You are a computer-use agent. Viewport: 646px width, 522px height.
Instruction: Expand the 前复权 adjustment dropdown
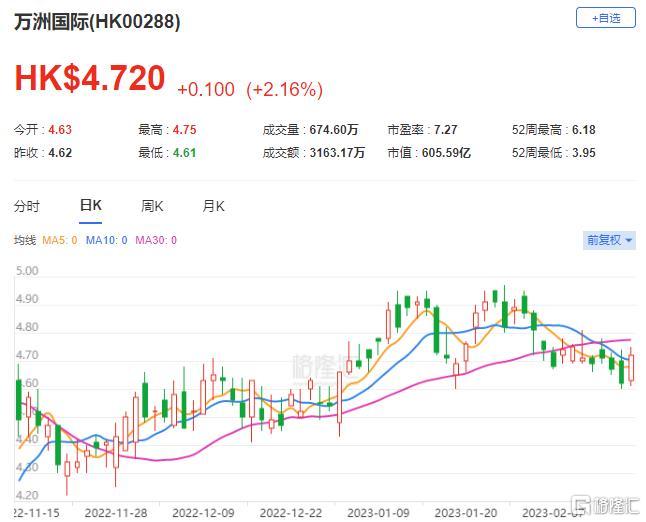(609, 240)
